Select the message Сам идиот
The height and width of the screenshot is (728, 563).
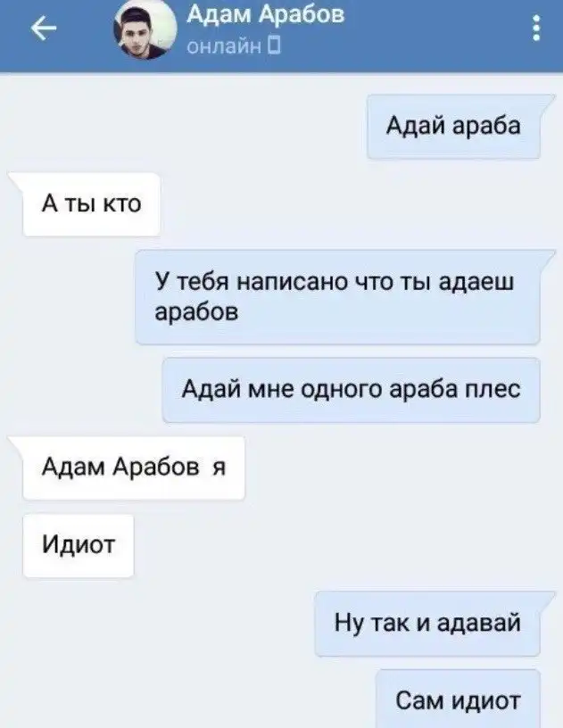tap(458, 700)
